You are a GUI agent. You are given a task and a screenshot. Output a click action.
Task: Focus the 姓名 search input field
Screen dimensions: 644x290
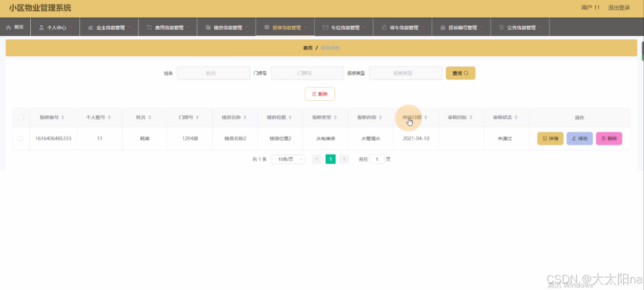[213, 73]
